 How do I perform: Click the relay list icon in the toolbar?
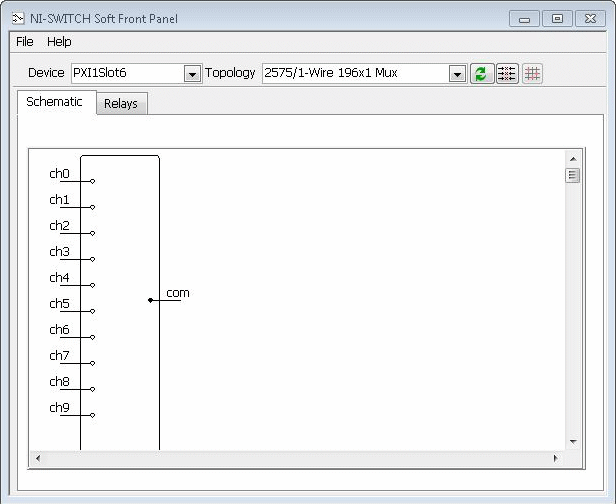point(507,74)
